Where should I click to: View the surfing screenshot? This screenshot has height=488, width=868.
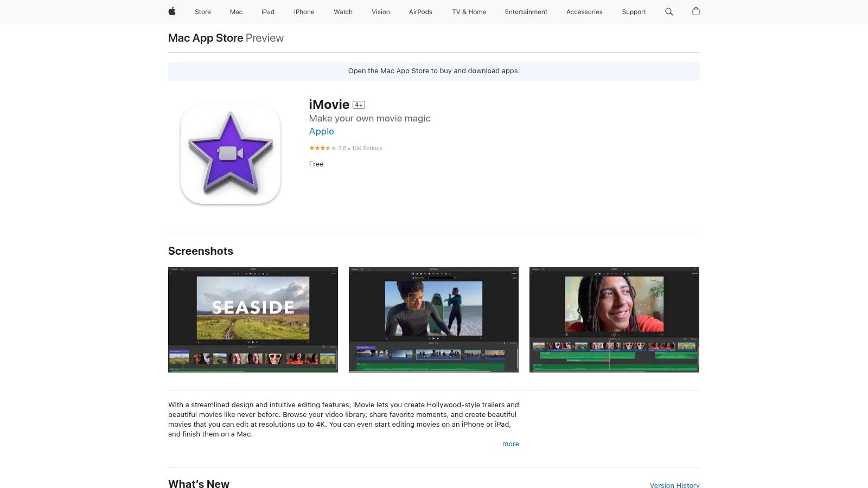(x=433, y=319)
